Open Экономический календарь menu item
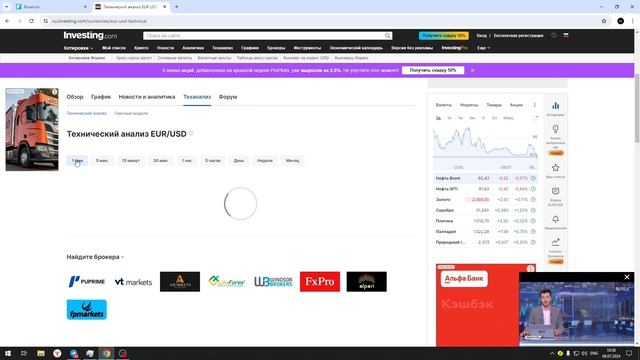The image size is (640, 360). 356,48
